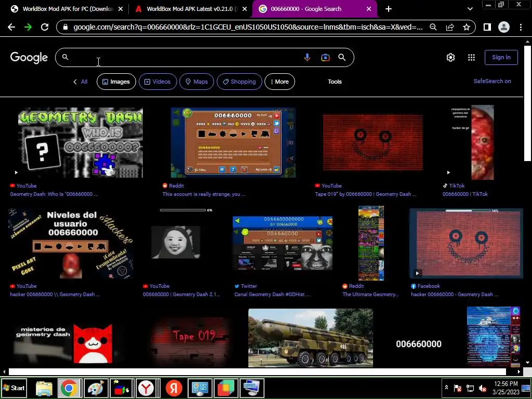532x399 pixels.
Task: Open the Chrome profile avatar icon
Action: point(504,27)
